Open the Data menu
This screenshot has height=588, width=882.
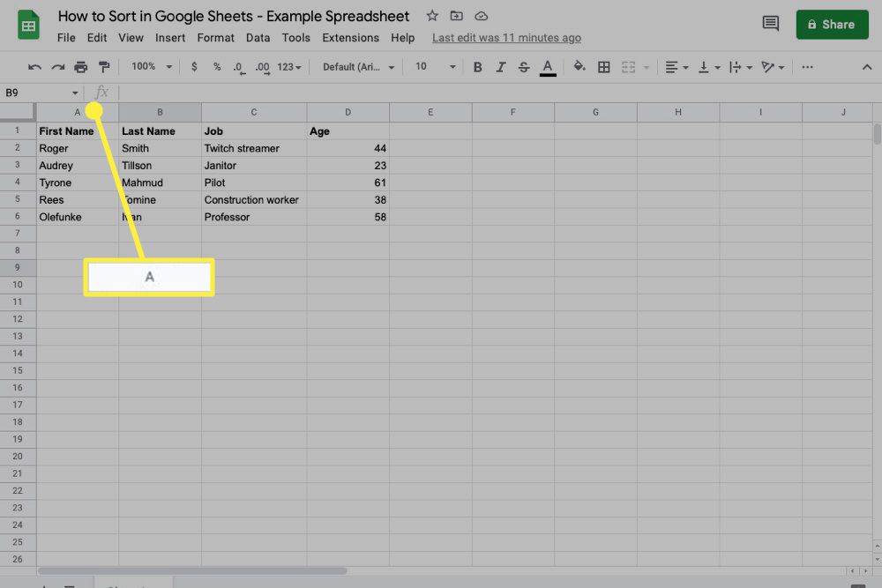pos(258,38)
